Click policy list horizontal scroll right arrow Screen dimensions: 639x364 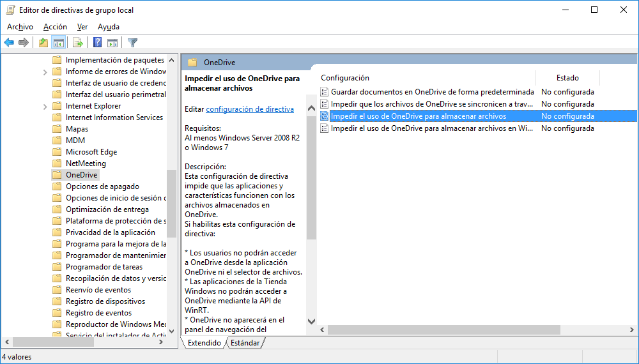pos(632,330)
